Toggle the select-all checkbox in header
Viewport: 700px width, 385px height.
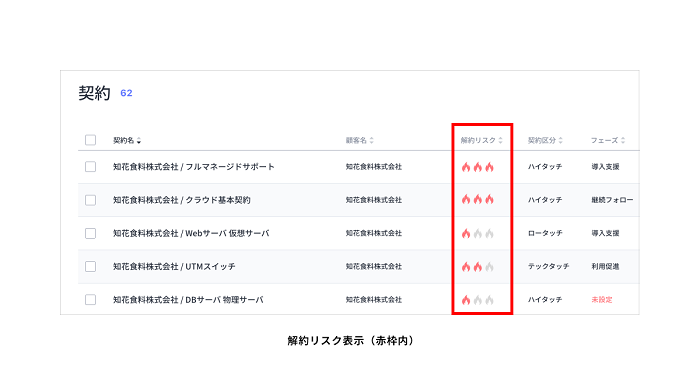[91, 140]
